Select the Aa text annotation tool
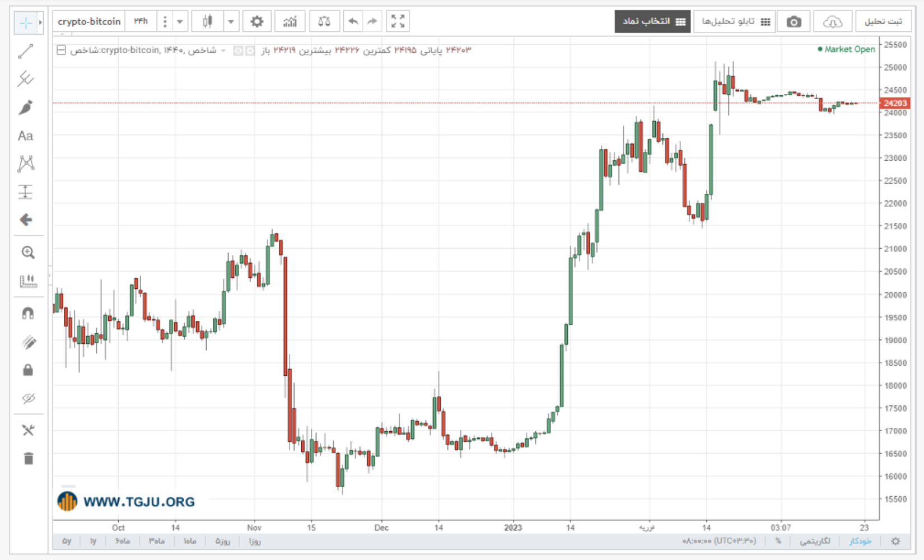This screenshot has width=924, height=560. (26, 136)
